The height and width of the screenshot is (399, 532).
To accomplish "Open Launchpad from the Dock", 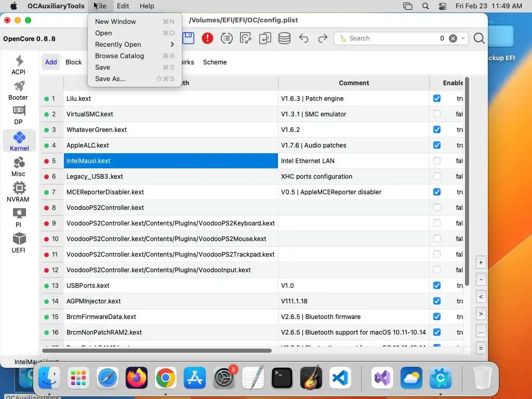I will coord(78,377).
